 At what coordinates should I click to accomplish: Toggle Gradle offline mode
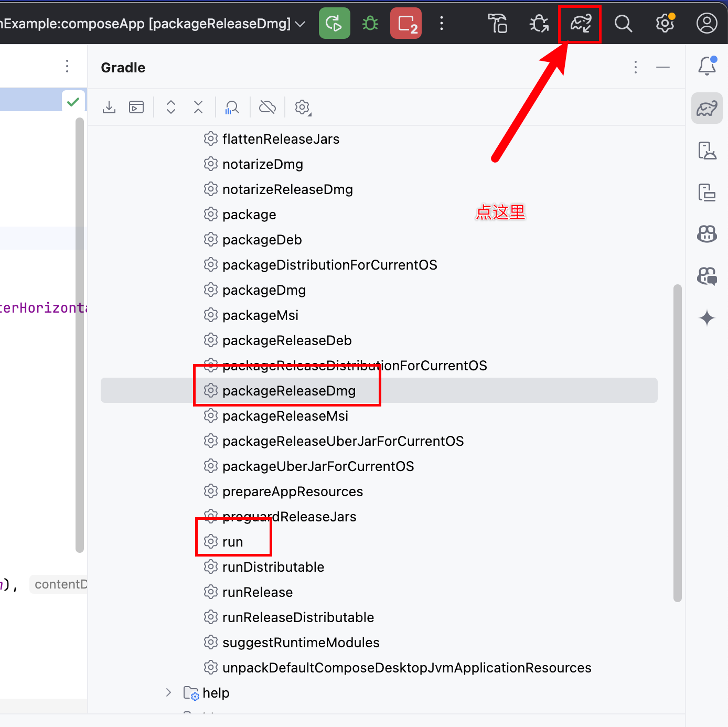[x=267, y=107]
